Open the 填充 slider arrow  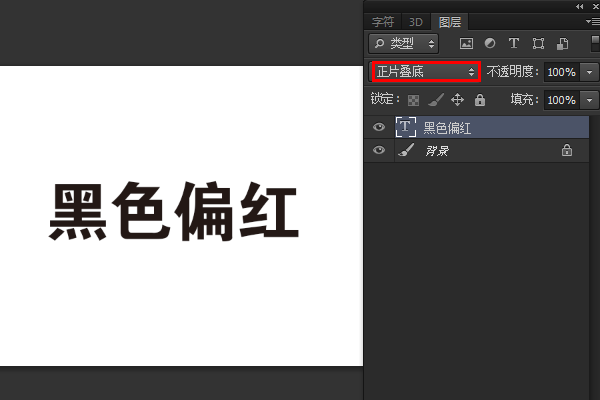pyautogui.click(x=589, y=100)
